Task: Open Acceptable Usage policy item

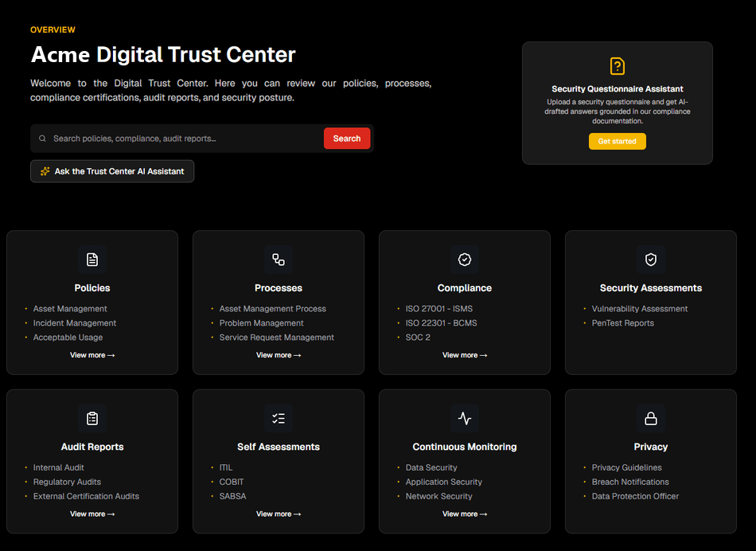Action: tap(68, 338)
